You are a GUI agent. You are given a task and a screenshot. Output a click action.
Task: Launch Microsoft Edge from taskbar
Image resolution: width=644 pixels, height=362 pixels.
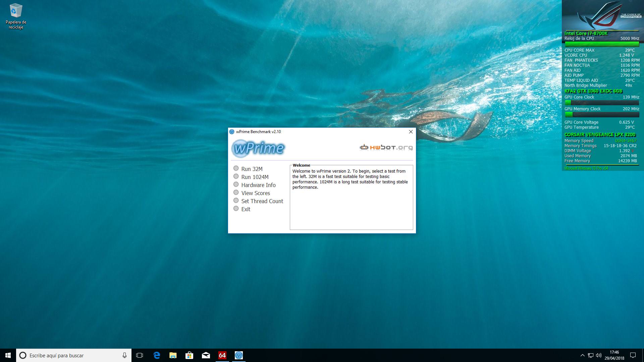[157, 355]
